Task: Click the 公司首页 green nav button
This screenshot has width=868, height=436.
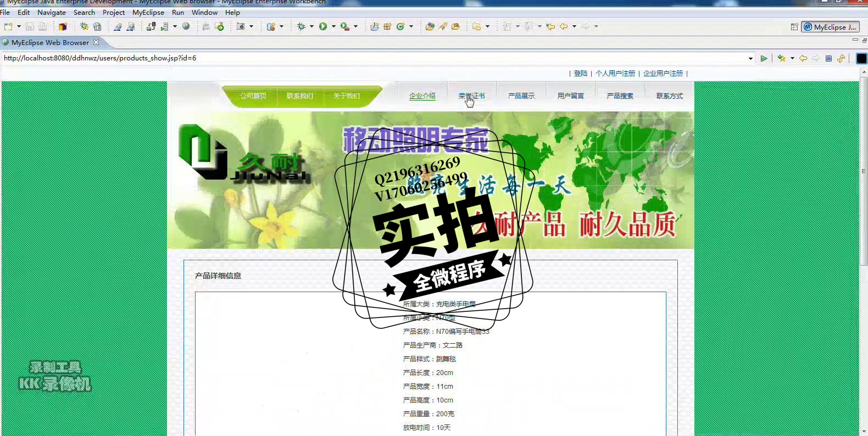Action: (253, 96)
